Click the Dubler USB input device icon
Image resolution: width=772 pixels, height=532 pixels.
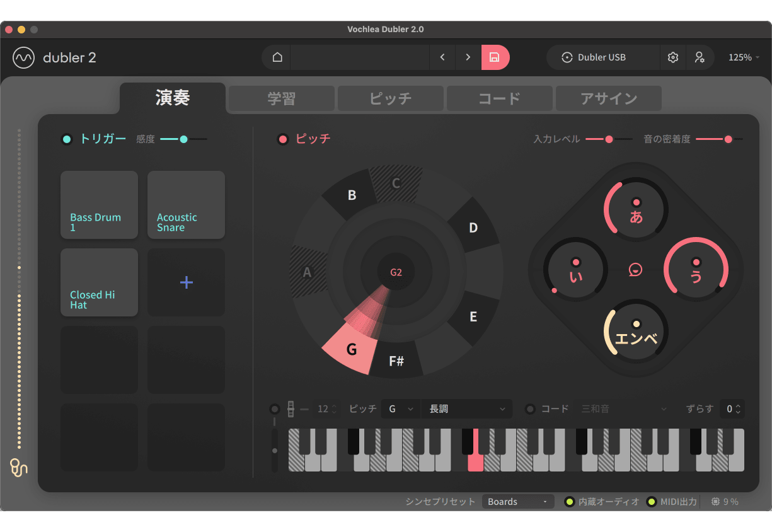pyautogui.click(x=567, y=57)
